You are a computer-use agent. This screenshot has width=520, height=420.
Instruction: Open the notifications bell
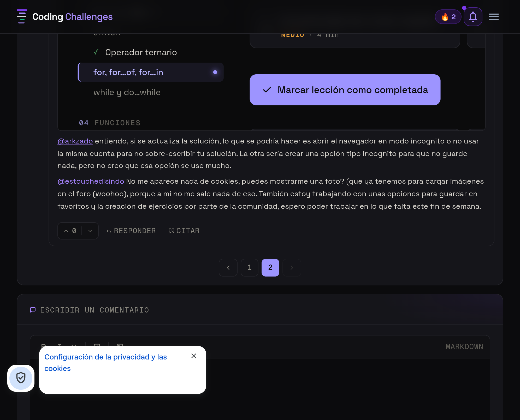point(473,17)
